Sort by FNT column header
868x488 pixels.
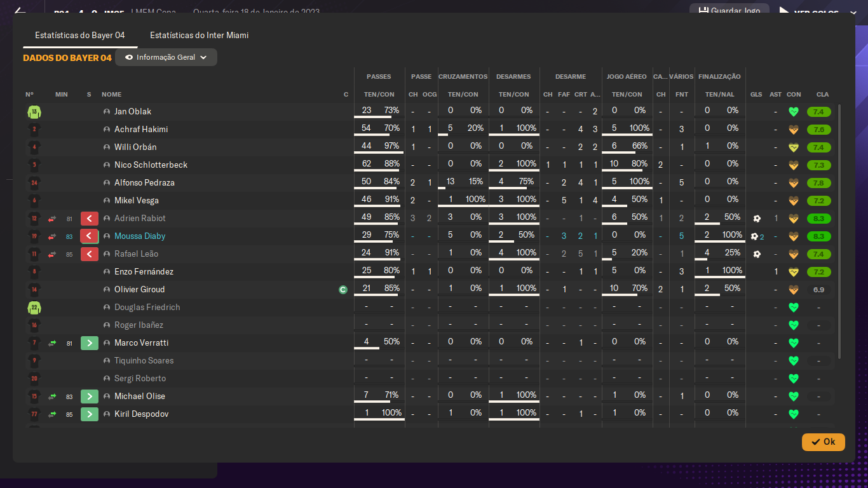click(x=682, y=95)
